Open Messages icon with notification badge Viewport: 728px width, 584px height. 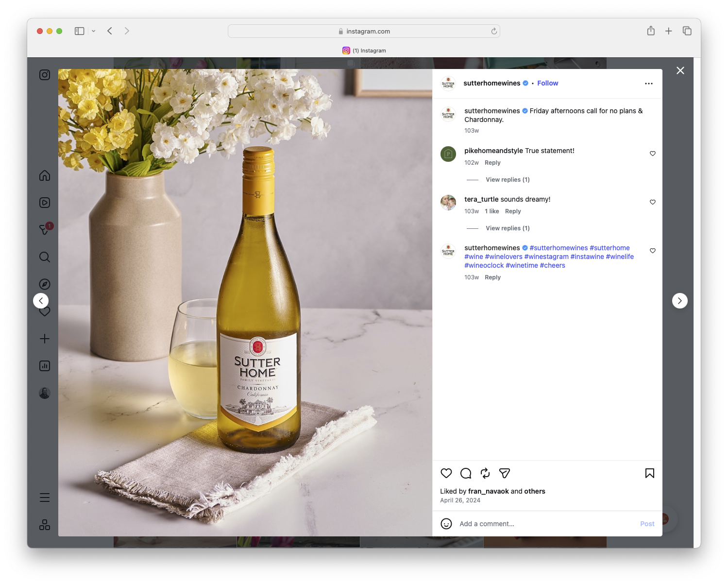point(45,229)
